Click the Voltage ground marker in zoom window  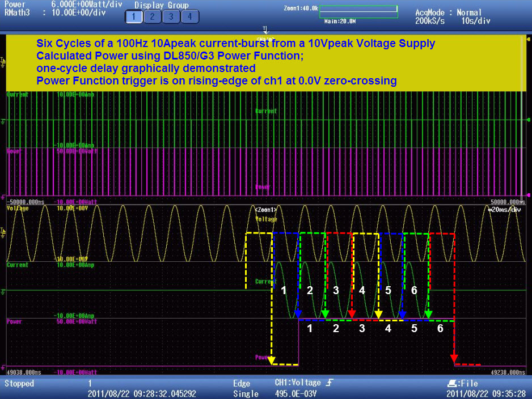point(3,232)
